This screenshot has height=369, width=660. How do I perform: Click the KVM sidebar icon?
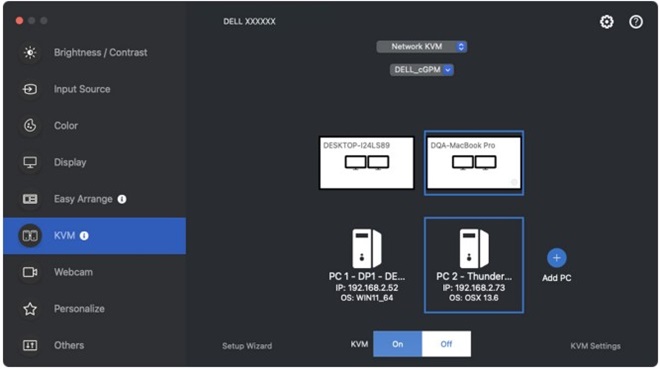pos(30,236)
